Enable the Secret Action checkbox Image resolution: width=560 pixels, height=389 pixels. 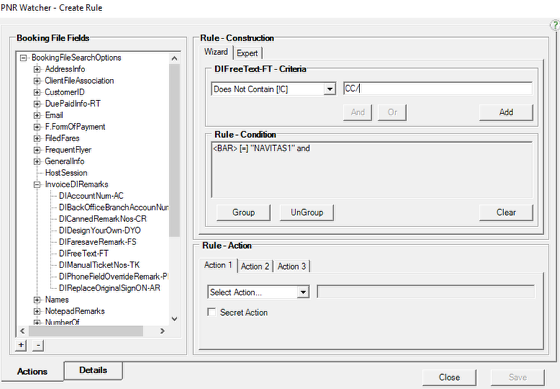point(211,312)
